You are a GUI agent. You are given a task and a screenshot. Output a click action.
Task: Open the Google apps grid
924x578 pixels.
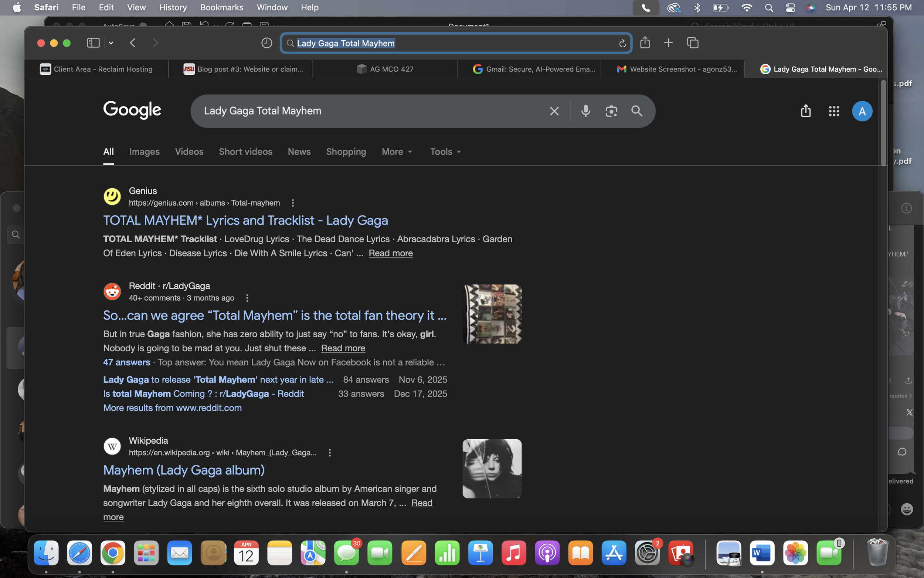pyautogui.click(x=834, y=111)
